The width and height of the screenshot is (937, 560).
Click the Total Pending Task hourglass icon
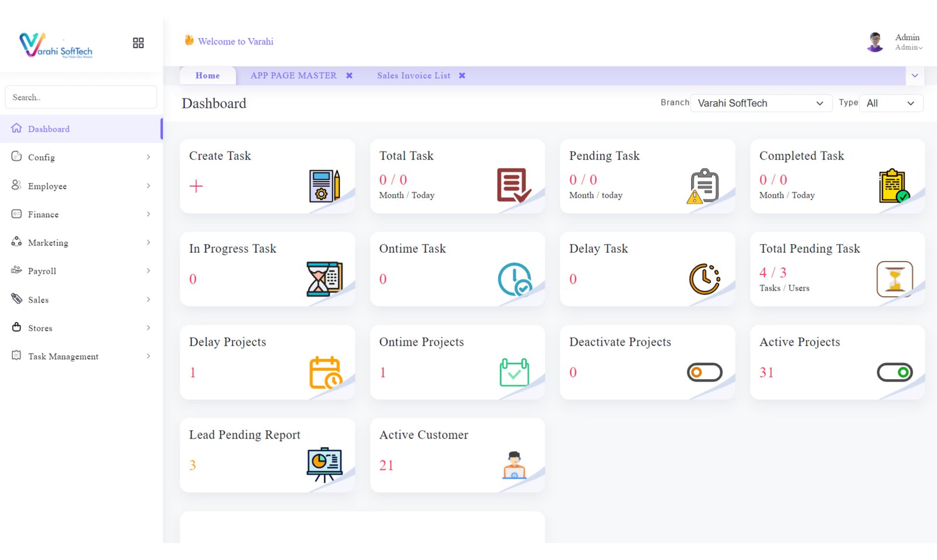point(895,279)
